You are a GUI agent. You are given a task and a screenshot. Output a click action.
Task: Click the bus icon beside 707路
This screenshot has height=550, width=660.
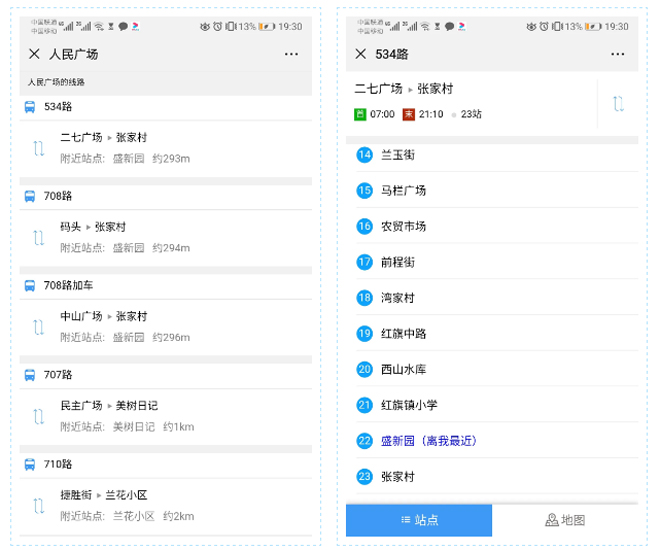[30, 375]
